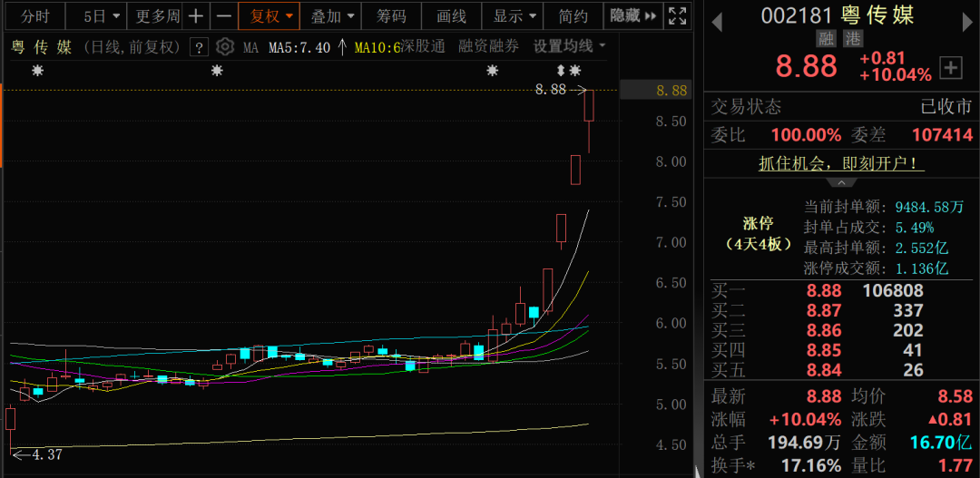This screenshot has width=980, height=478.
Task: Go to previous stock with left arrow
Action: pyautogui.click(x=717, y=19)
